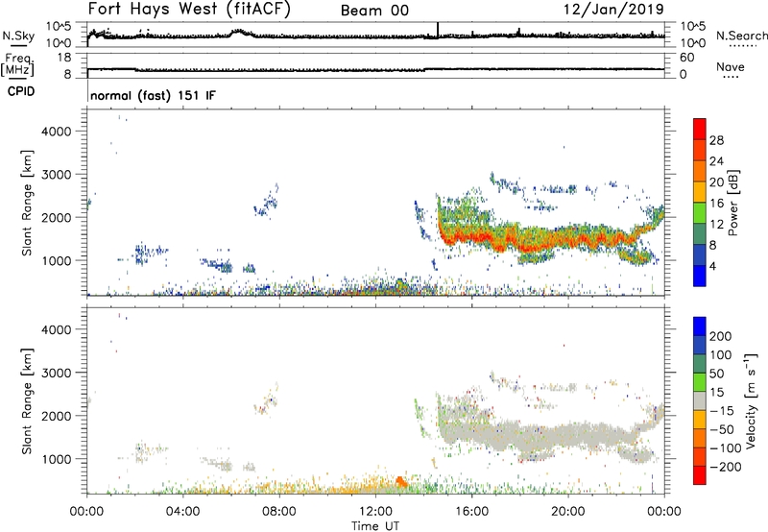Click the 'Nave' legend label
Screen dimensions: 768x532
[x=731, y=66]
